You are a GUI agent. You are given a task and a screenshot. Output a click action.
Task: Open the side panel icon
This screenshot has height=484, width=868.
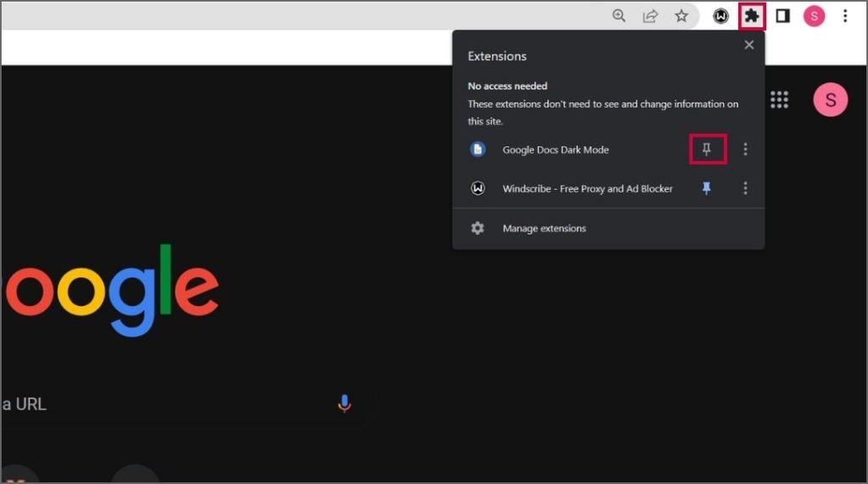click(x=782, y=16)
